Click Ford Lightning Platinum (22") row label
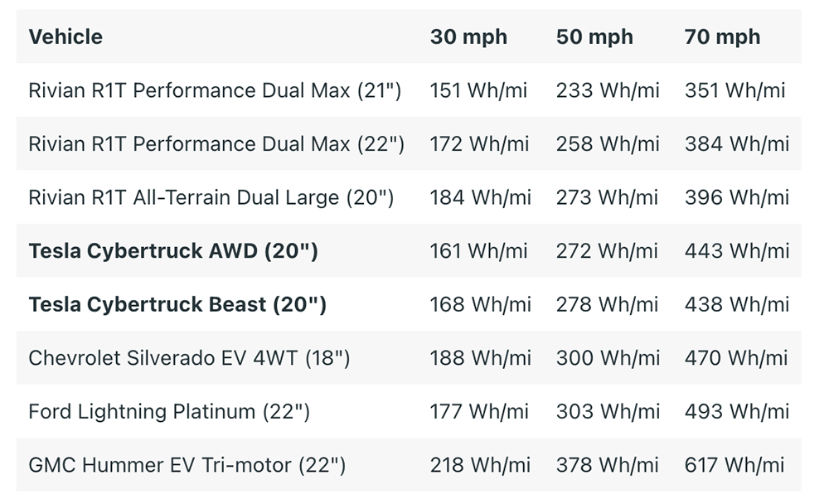Viewport: 829px width, 504px height. click(169, 411)
